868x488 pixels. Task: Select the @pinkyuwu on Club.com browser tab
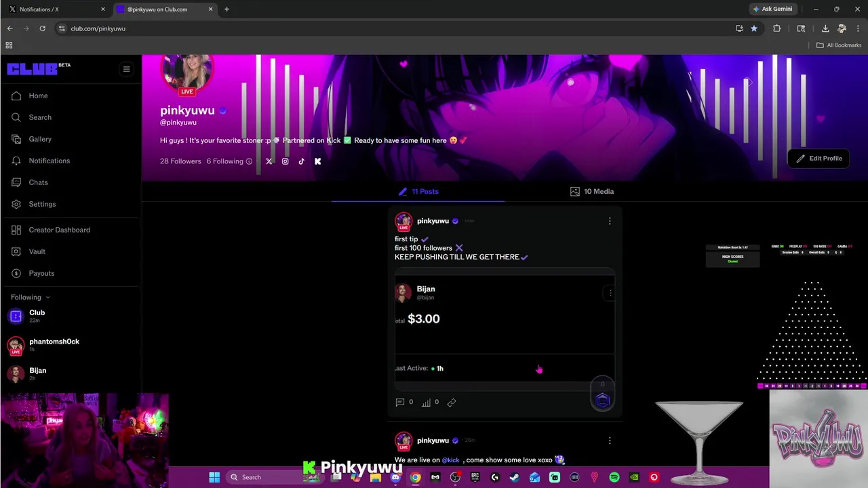click(163, 9)
